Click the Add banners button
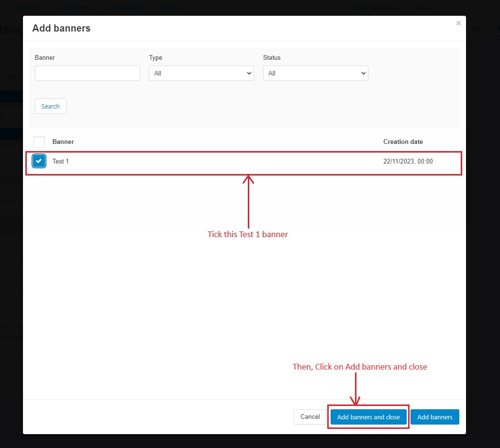 coord(434,417)
